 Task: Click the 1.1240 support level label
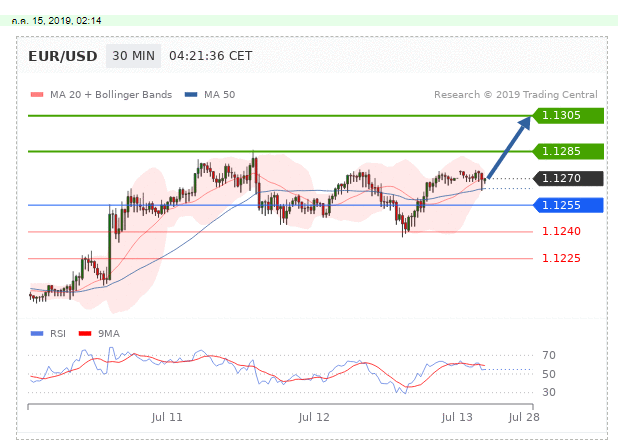click(561, 231)
